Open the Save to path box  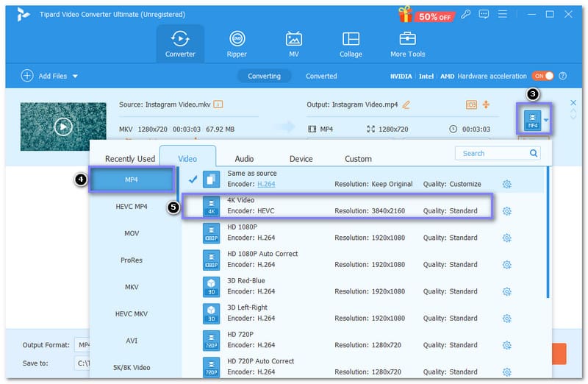(82, 363)
